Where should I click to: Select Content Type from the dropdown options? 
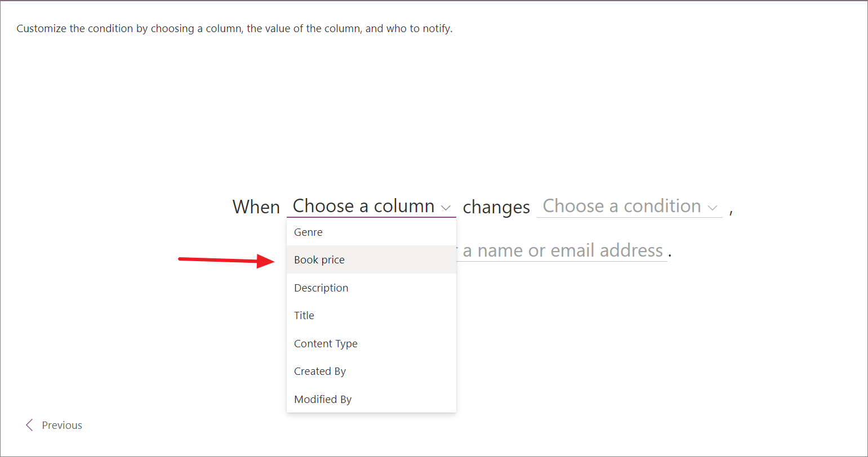click(326, 343)
